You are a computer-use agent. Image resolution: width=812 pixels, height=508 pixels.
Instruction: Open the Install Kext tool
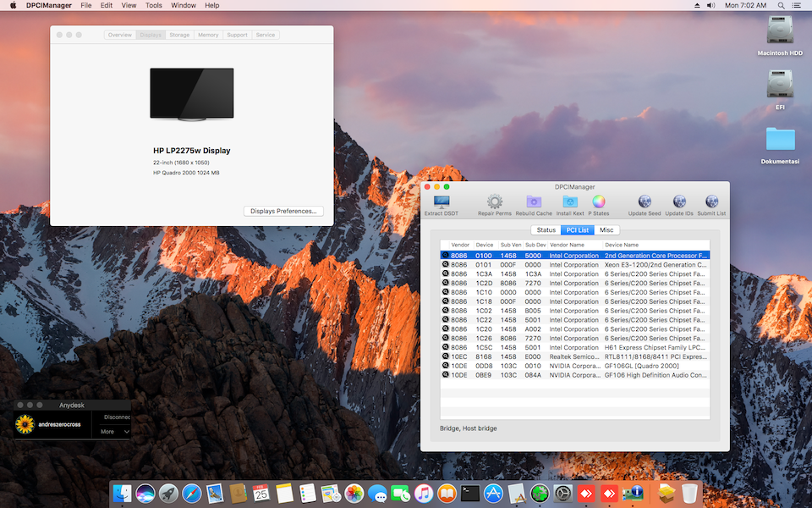(x=570, y=202)
